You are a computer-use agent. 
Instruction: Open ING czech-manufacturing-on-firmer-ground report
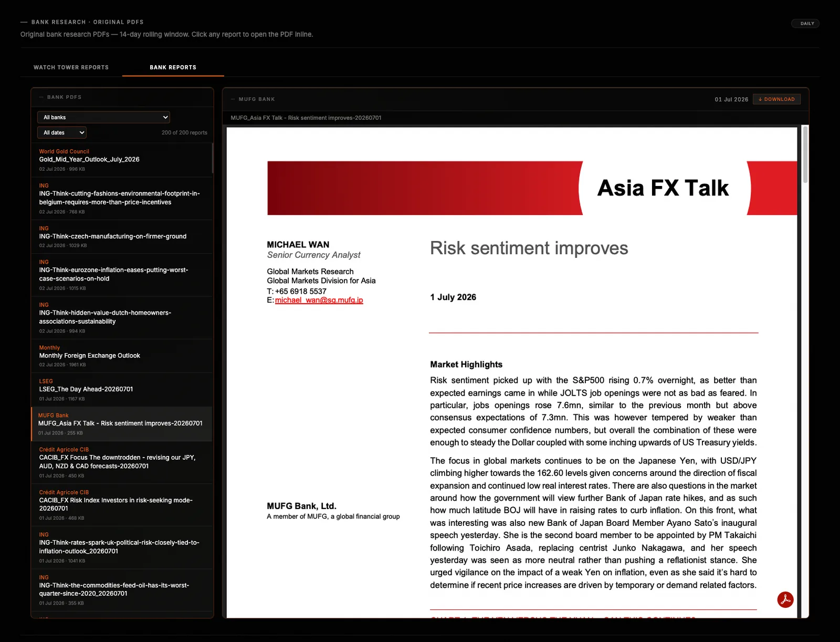click(x=122, y=237)
